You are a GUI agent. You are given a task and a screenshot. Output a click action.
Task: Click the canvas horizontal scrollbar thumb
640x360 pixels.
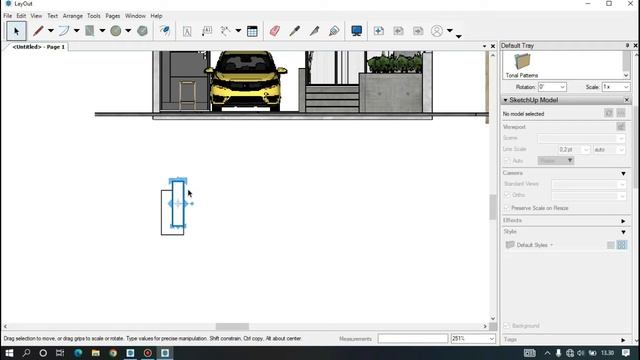(x=232, y=327)
